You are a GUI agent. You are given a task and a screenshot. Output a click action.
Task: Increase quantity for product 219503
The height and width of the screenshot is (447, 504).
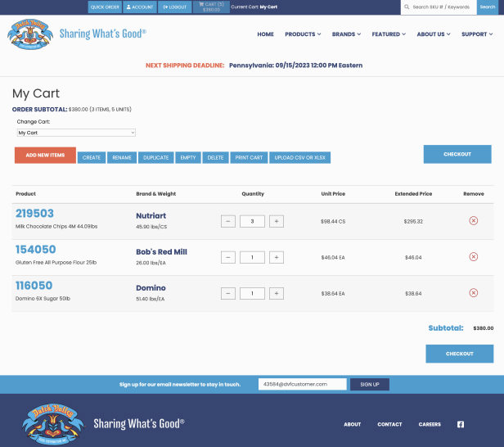click(x=277, y=221)
